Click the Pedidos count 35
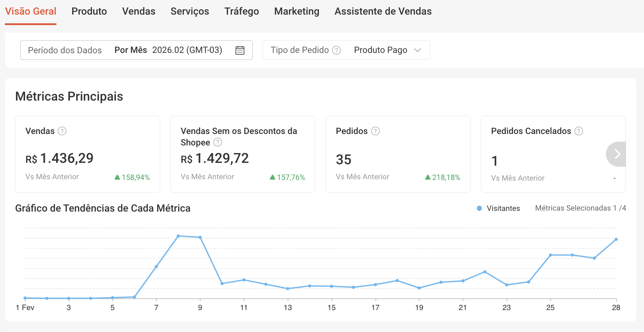Screen dimensions: 644x332 click(x=344, y=160)
